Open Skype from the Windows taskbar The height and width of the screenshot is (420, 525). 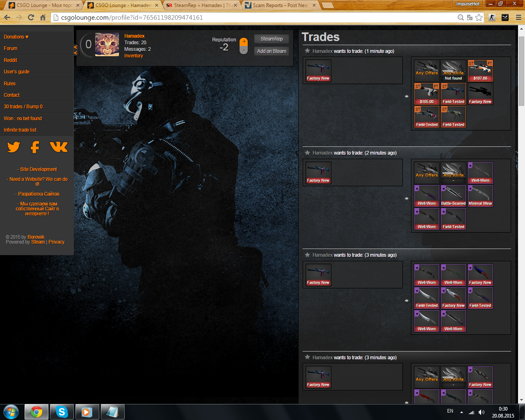click(x=62, y=411)
